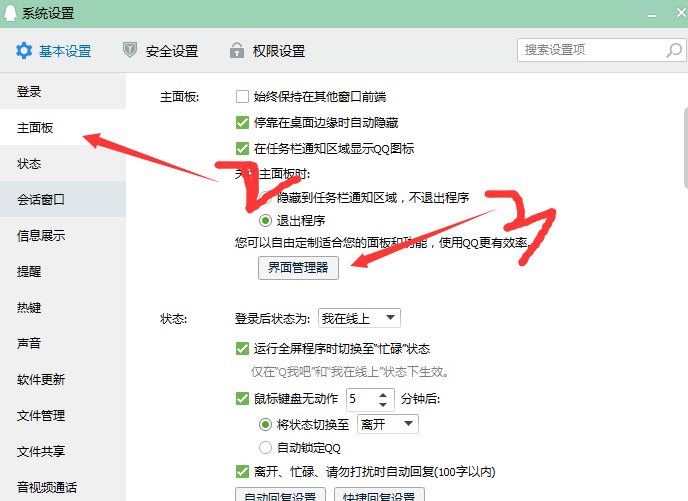Toggle 在任务栏通知区域显示QQ图标 checkbox

[x=242, y=148]
